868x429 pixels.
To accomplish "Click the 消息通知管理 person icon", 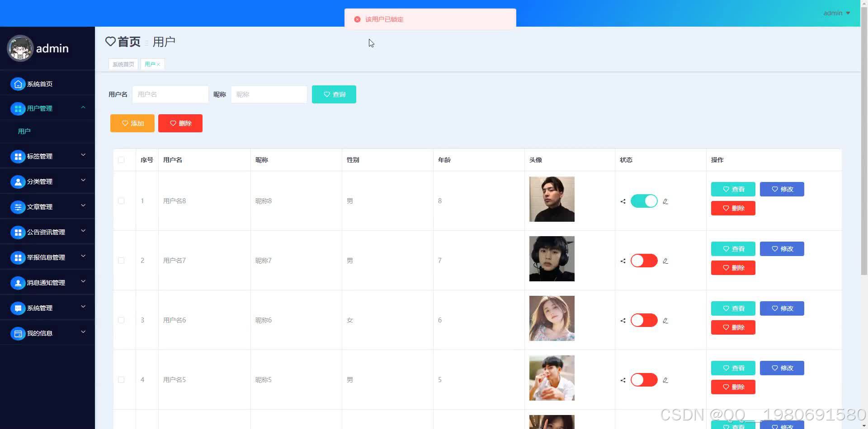I will click(18, 283).
